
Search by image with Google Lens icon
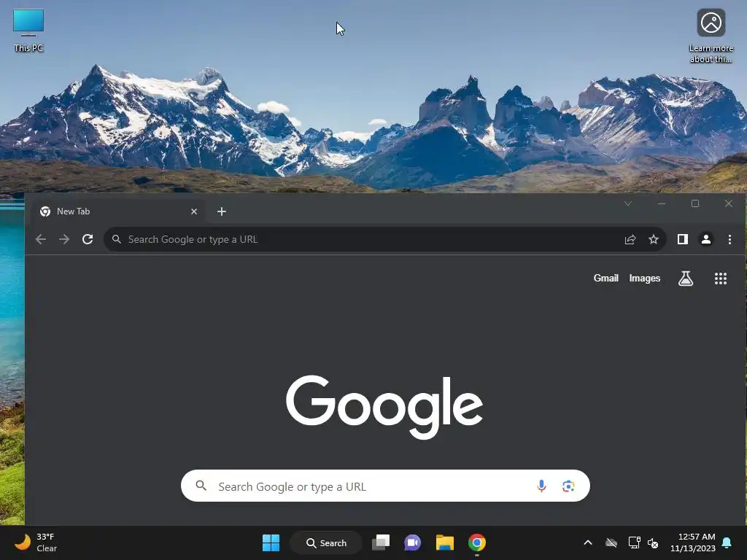click(568, 486)
